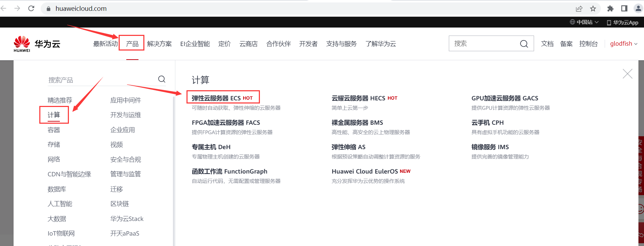Open the 控制台 console link
This screenshot has width=644, height=246.
pyautogui.click(x=588, y=44)
